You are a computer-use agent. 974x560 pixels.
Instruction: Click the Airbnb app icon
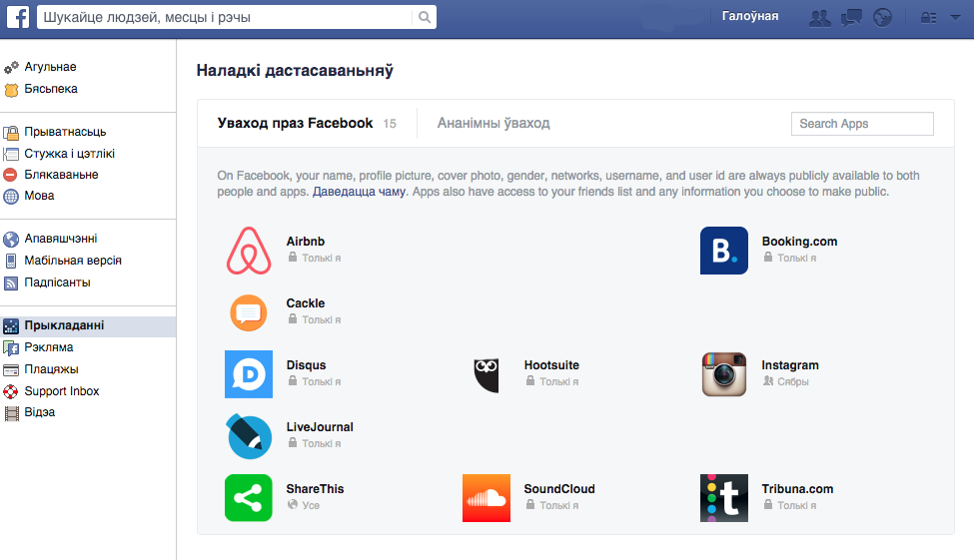tap(249, 251)
